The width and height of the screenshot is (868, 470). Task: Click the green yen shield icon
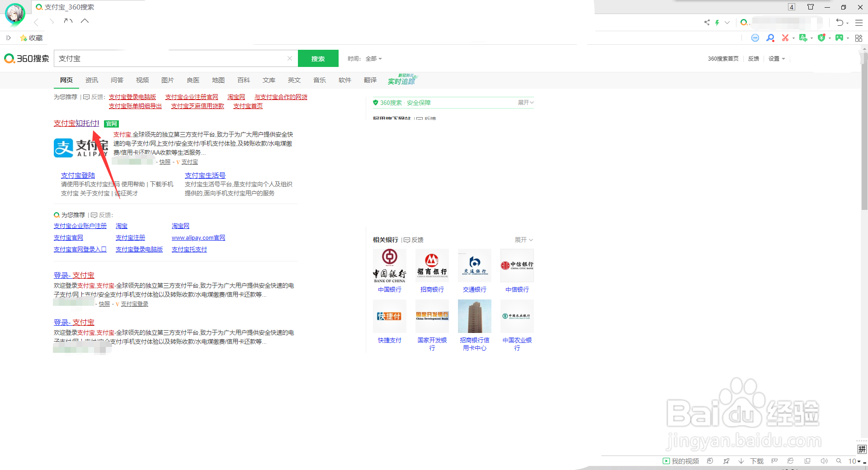821,38
